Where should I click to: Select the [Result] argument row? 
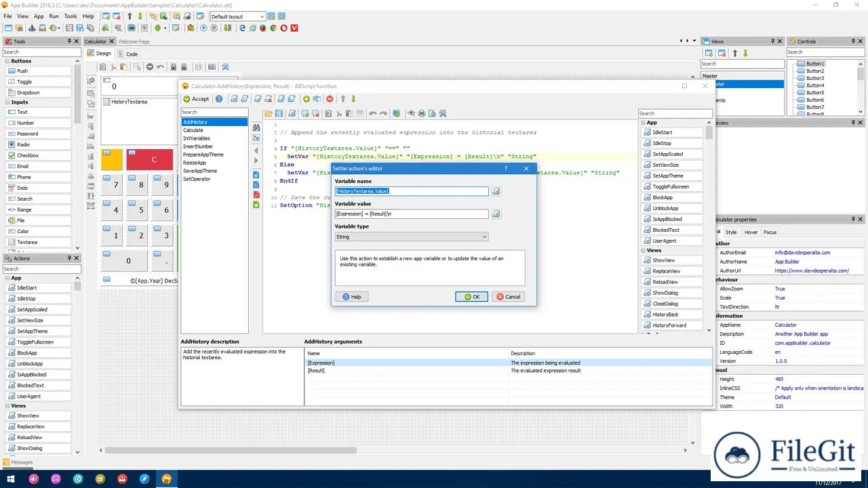tap(509, 371)
